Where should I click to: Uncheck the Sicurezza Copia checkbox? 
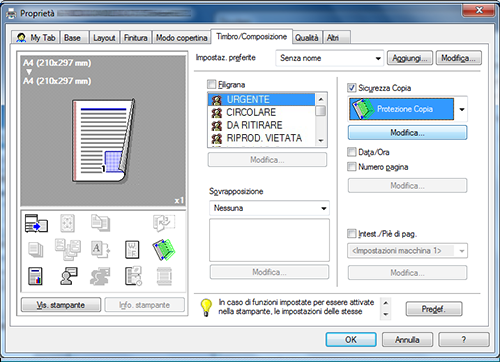pos(352,88)
